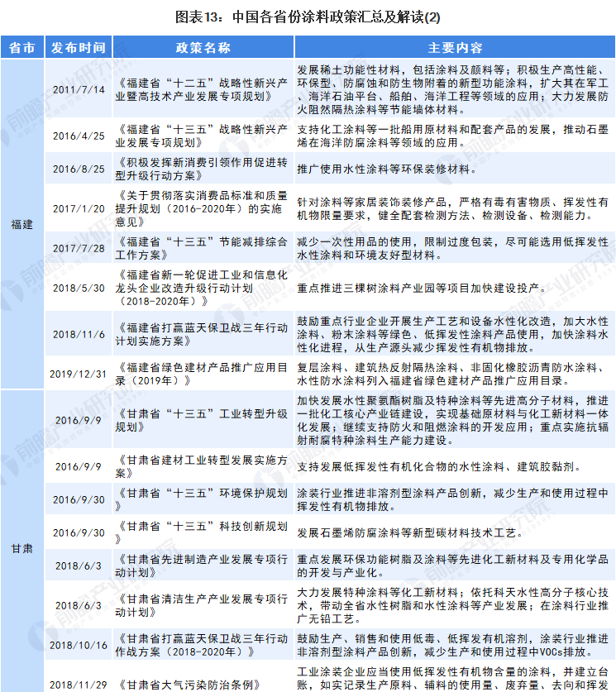Click the date 2019/12/31
Screen dimensions: 616x692
click(x=78, y=374)
